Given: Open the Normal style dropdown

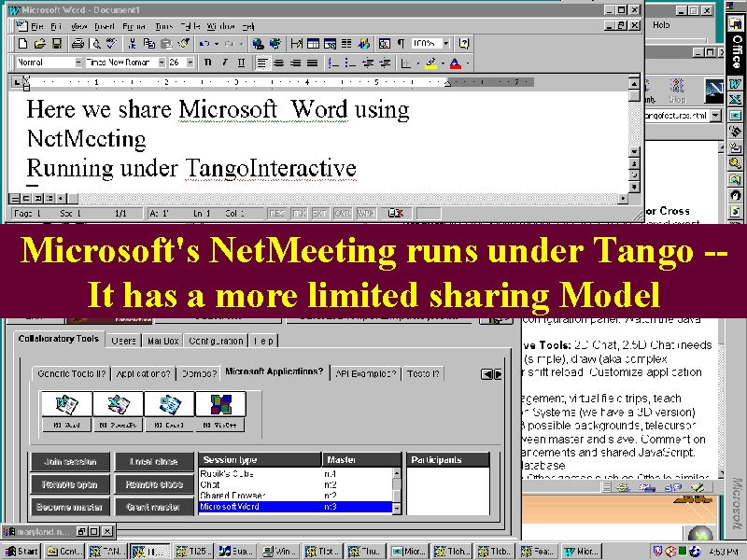Looking at the screenshot, I should point(78,63).
